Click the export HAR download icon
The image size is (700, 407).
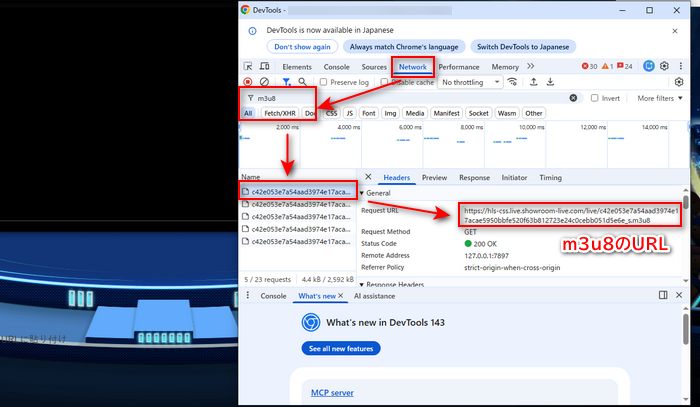pos(551,82)
